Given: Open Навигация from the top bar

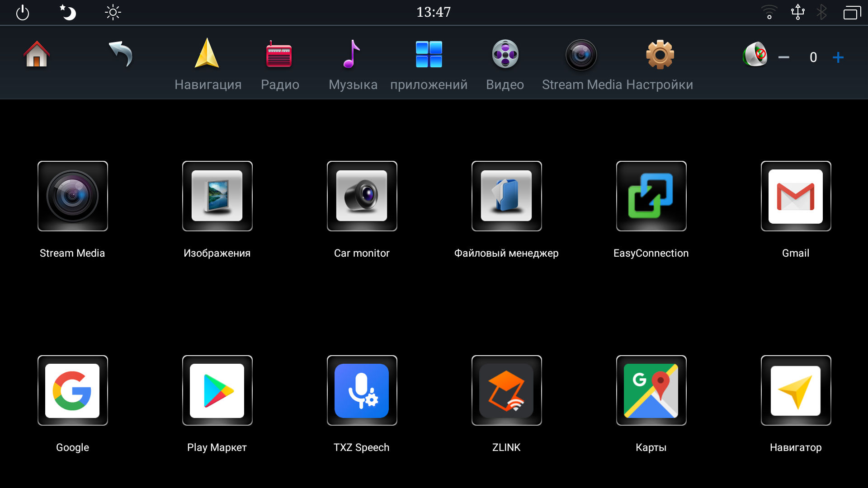Looking at the screenshot, I should [x=208, y=65].
